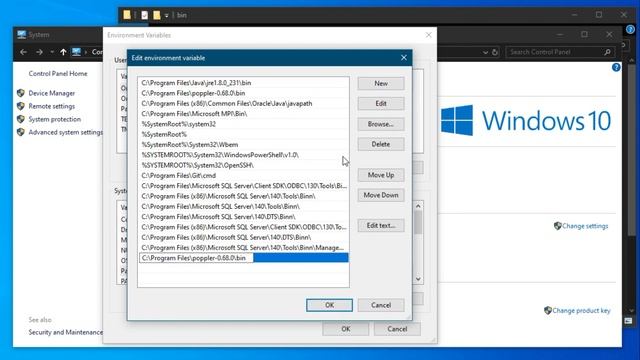640x360 pixels.
Task: Cancel the Edit environment variable dialog
Action: click(x=381, y=305)
